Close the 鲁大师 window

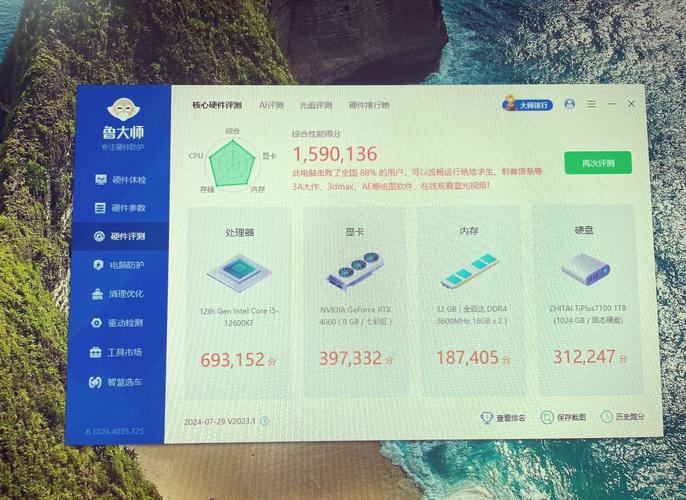point(631,104)
